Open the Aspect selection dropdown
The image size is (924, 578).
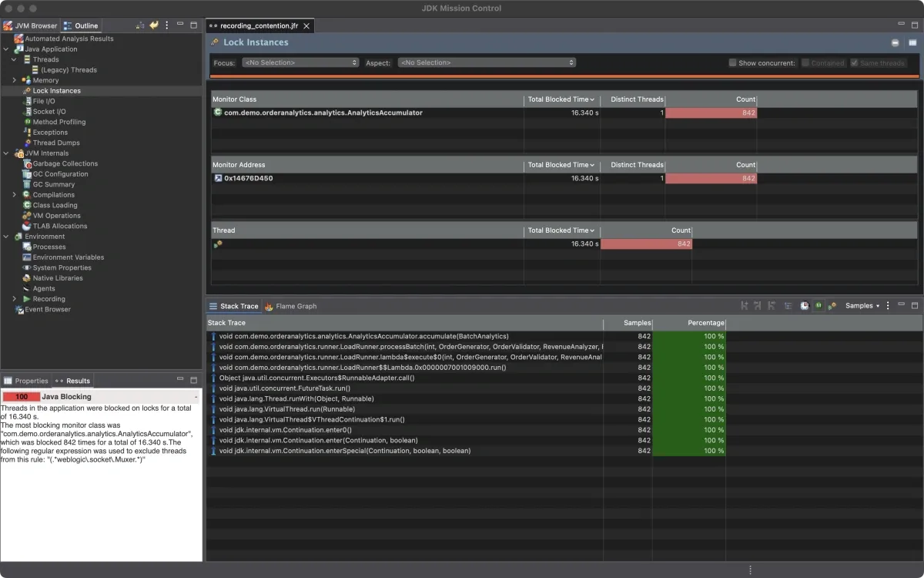point(487,62)
